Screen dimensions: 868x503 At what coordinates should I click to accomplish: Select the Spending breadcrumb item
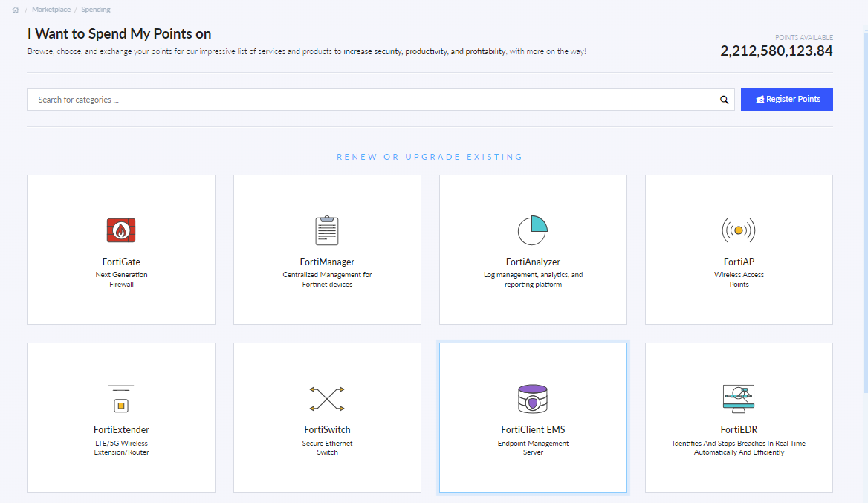coord(96,9)
